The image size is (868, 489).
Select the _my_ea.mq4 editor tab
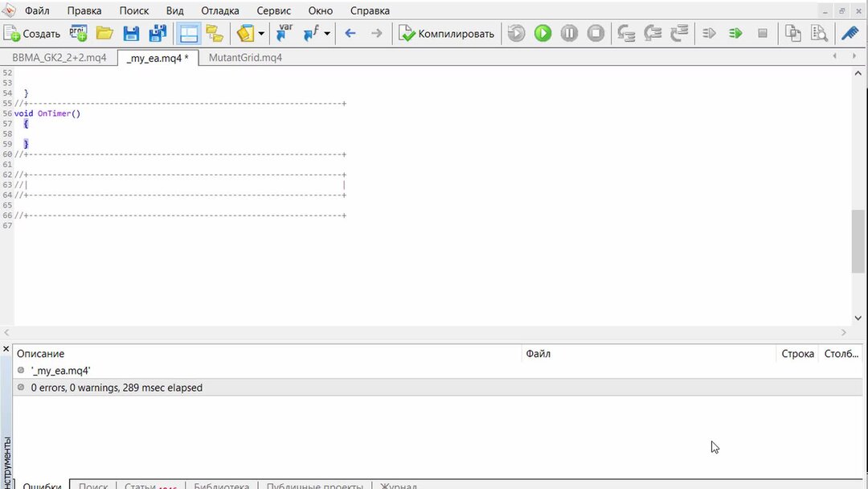(x=158, y=58)
